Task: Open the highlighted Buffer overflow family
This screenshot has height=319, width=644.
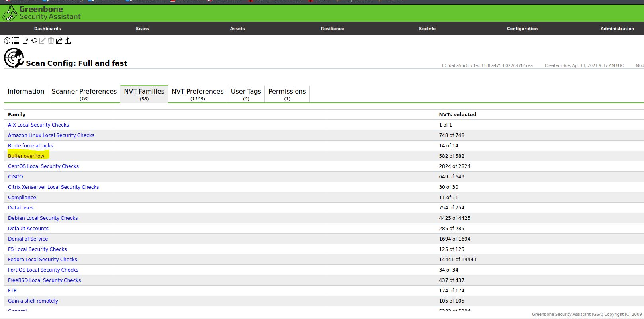Action: (x=26, y=156)
